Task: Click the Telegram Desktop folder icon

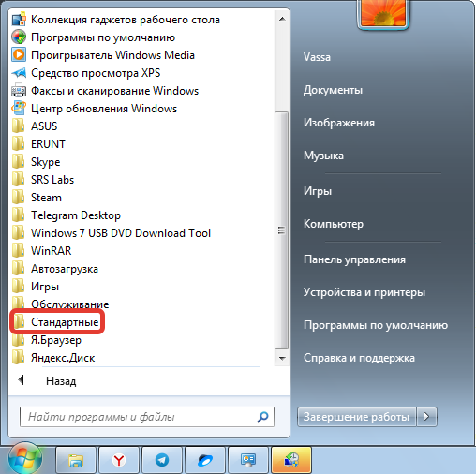Action: [19, 215]
